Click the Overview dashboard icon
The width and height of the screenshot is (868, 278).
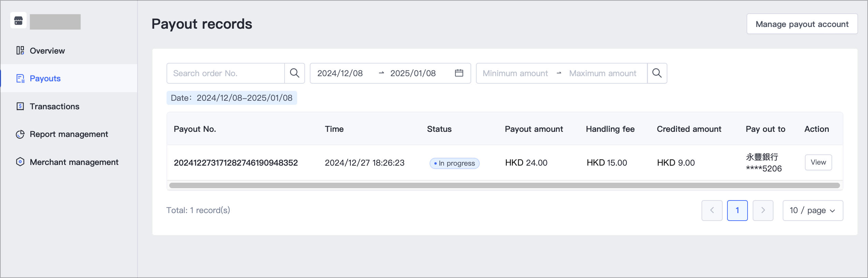coord(20,51)
